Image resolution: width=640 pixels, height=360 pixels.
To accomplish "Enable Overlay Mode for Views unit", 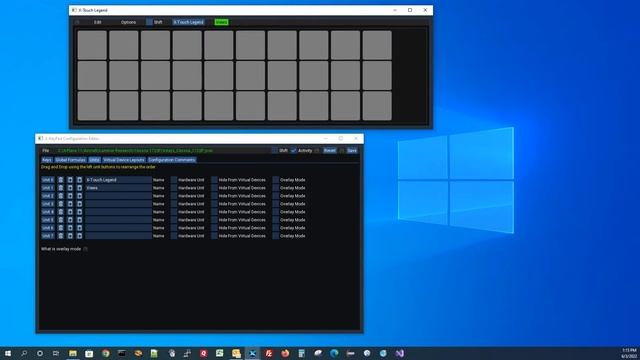I will 276,188.
